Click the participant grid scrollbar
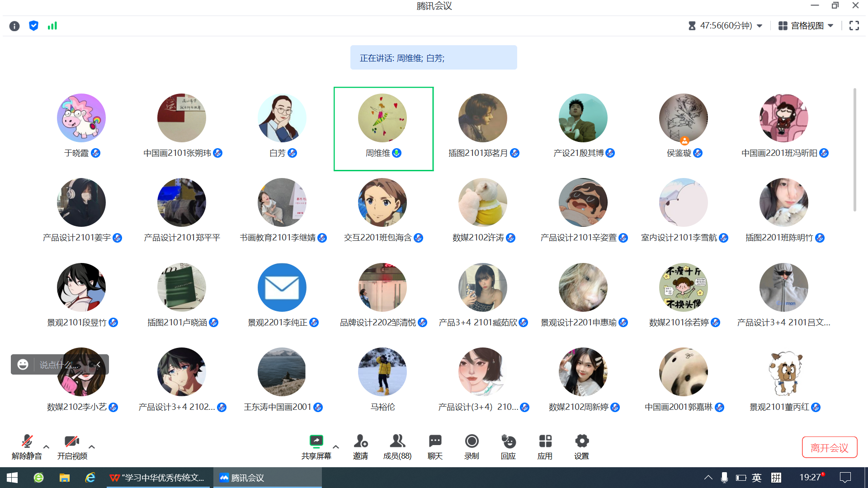868x488 pixels. point(854,149)
